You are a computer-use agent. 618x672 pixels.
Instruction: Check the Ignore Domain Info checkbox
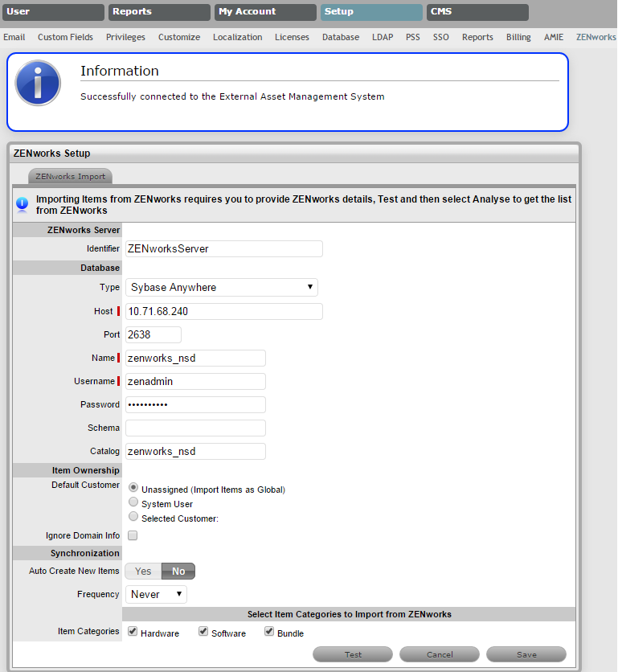[133, 535]
